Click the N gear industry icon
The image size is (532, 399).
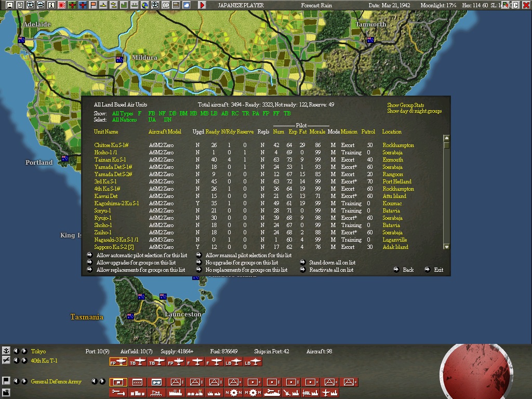pyautogui.click(x=233, y=393)
